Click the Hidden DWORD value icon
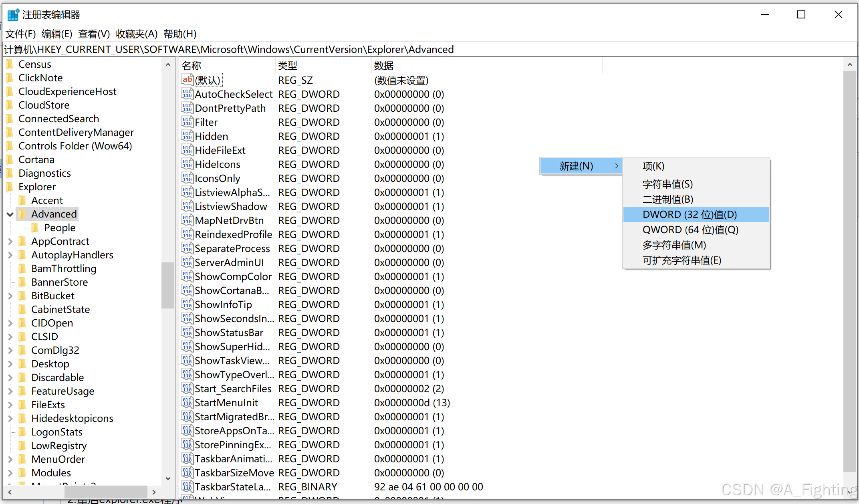 (x=187, y=136)
